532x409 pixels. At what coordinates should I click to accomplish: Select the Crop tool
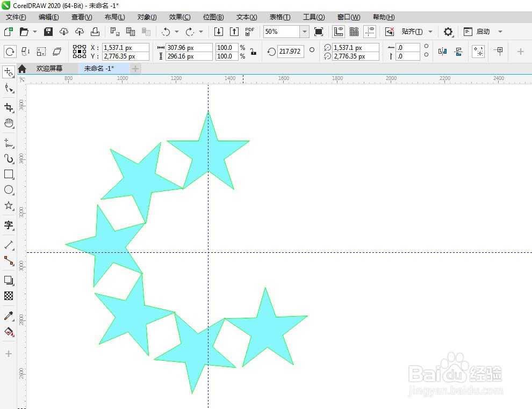point(9,107)
